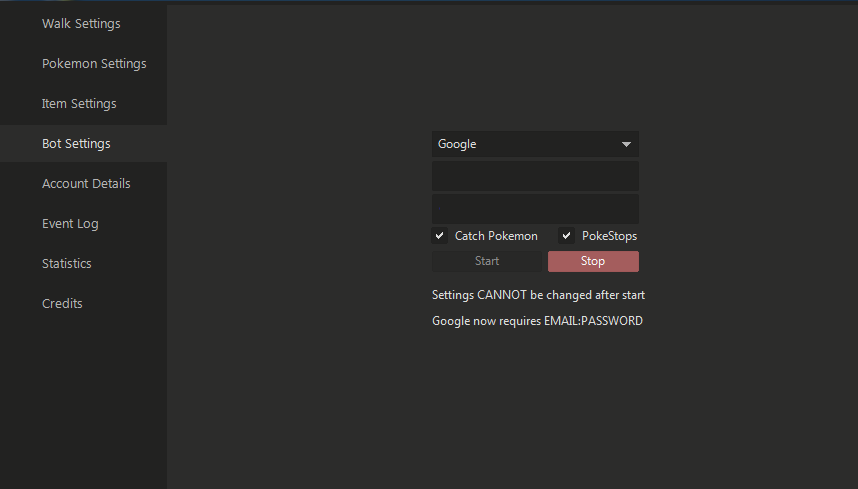This screenshot has height=489, width=858.
Task: Open the Walk Settings section
Action: click(x=81, y=24)
